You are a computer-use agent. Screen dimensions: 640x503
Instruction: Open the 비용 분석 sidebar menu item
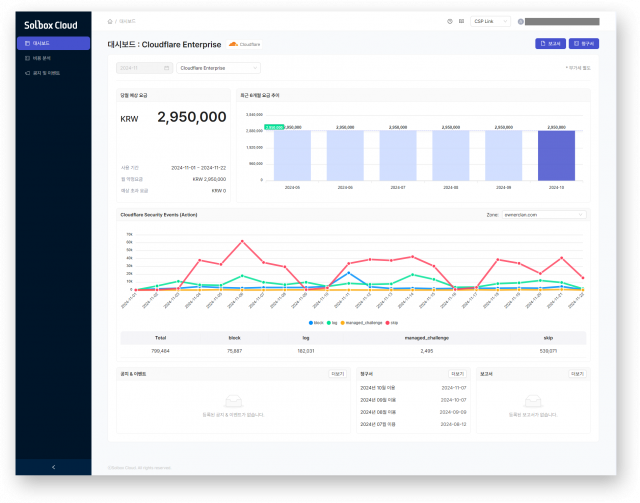pos(53,58)
